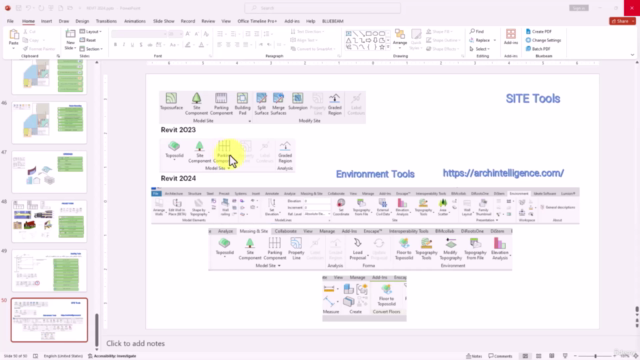The image size is (640, 360).
Task: Toggle Notes pane in status bar
Action: click(474, 356)
